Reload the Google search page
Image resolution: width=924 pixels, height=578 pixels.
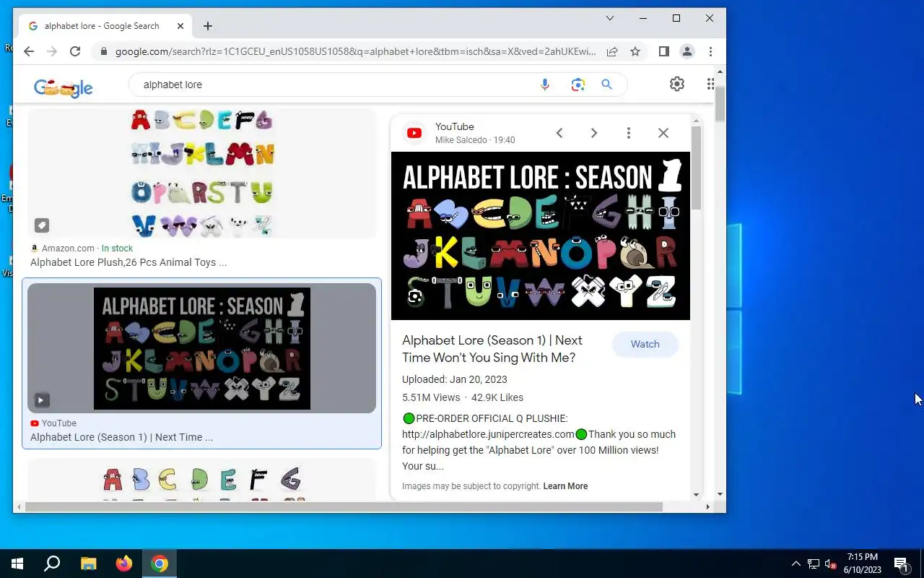pos(75,51)
